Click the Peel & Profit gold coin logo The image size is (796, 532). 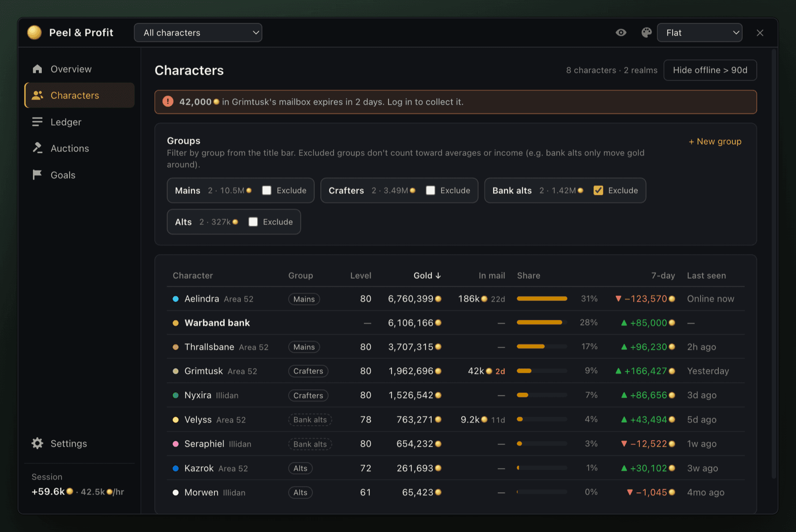34,32
